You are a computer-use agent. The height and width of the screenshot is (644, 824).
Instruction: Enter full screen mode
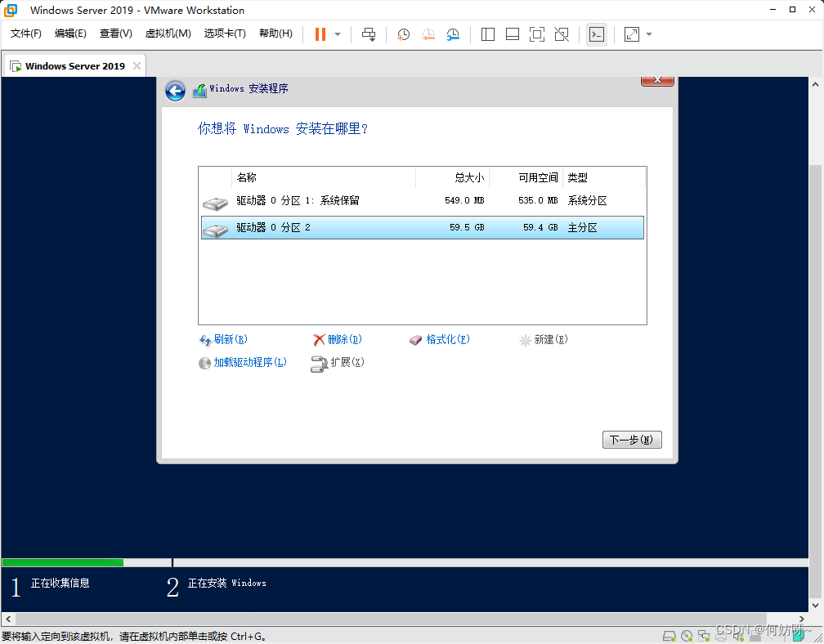pos(536,34)
